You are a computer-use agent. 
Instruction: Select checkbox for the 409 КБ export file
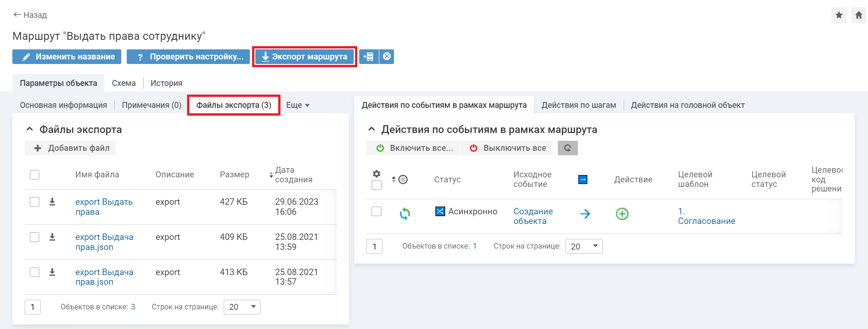point(34,237)
